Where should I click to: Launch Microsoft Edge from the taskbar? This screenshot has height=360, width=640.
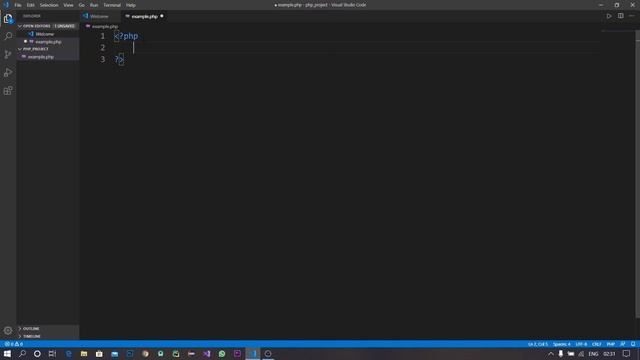point(69,354)
